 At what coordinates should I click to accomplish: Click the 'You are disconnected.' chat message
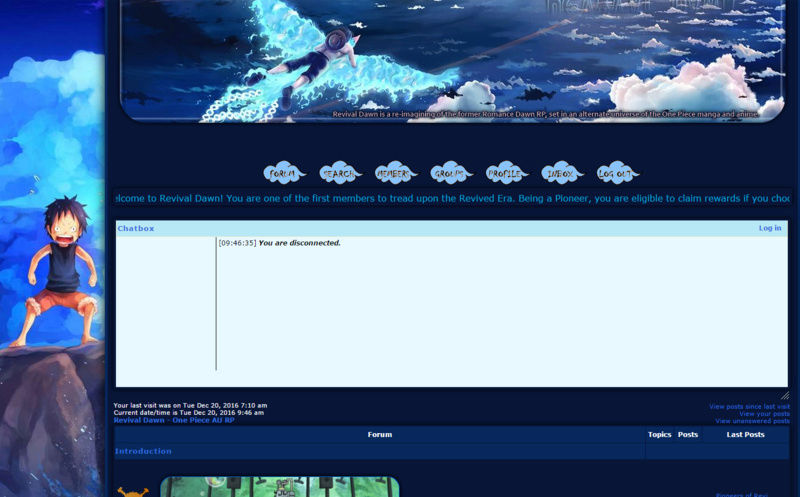click(x=299, y=243)
